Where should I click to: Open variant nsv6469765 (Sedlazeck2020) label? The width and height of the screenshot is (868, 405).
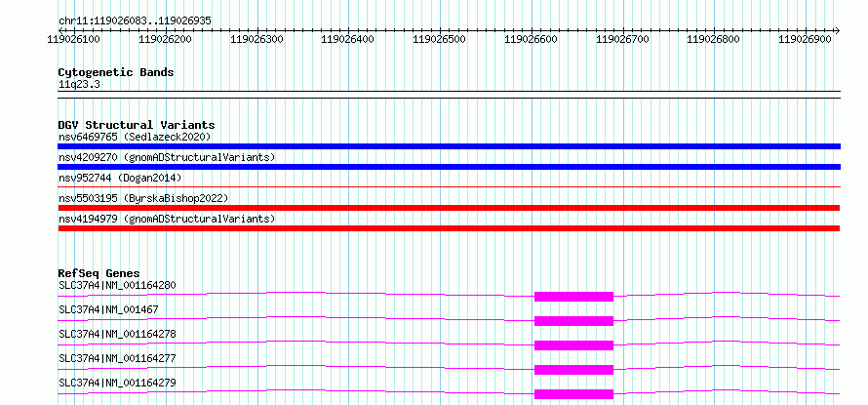(135, 137)
